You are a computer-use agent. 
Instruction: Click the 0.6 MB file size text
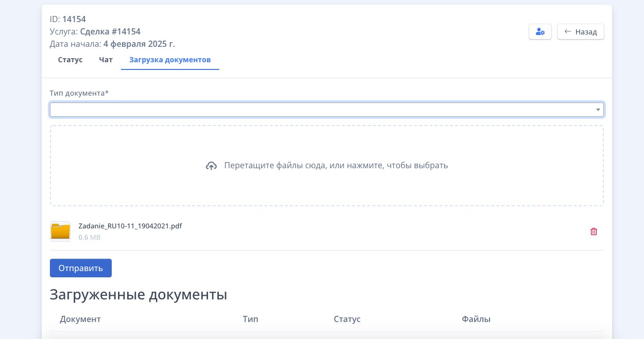(x=90, y=237)
